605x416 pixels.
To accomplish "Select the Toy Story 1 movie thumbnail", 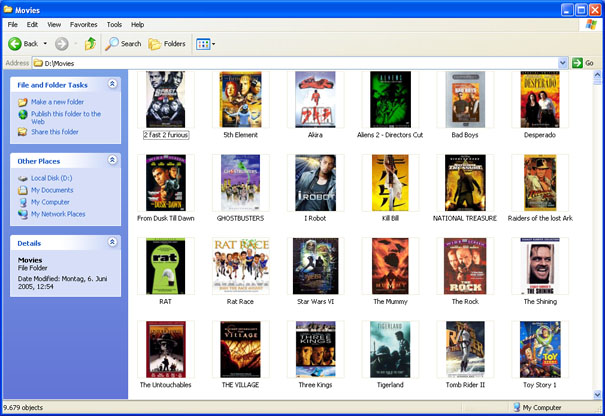I will pos(540,349).
